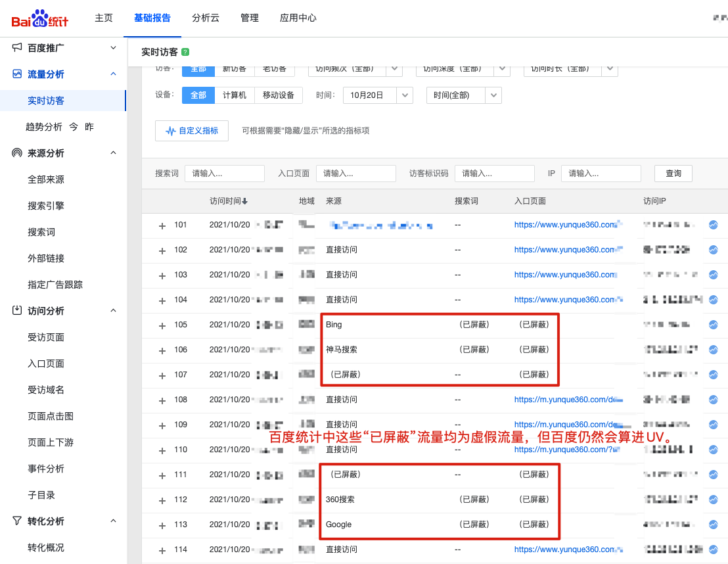Viewport: 728px width, 564px height.
Task: Open row 101 entry page link
Action: tap(566, 225)
